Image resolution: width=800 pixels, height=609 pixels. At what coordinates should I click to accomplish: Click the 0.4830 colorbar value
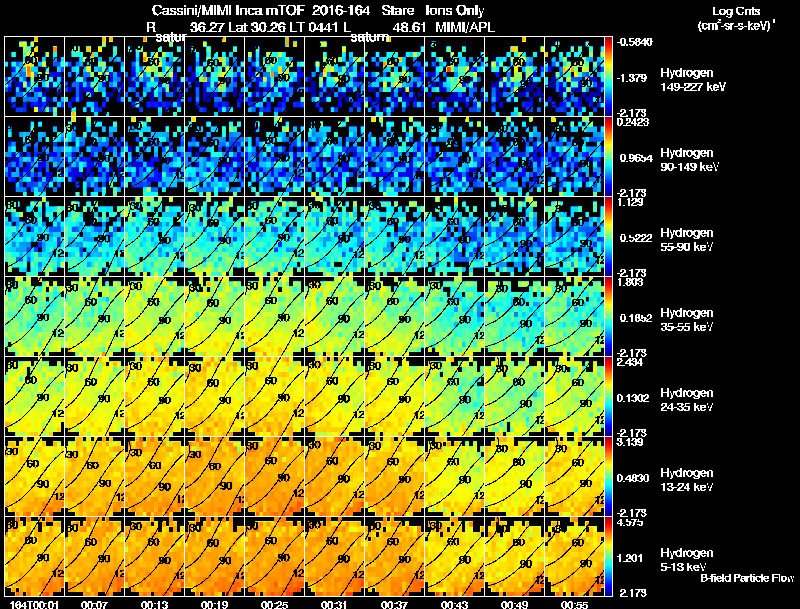[x=633, y=478]
